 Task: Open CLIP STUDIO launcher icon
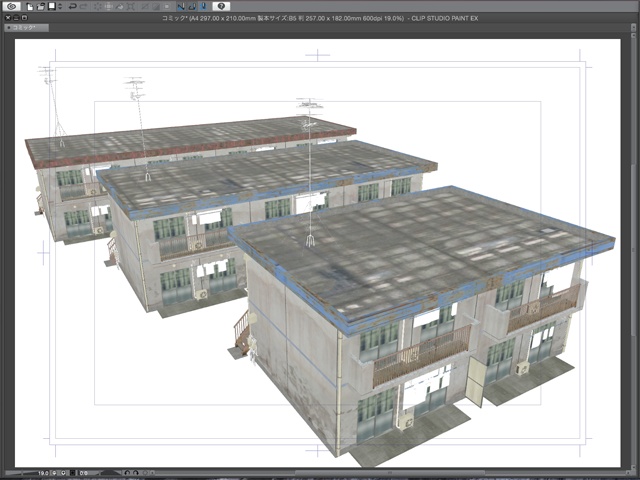[11, 6]
